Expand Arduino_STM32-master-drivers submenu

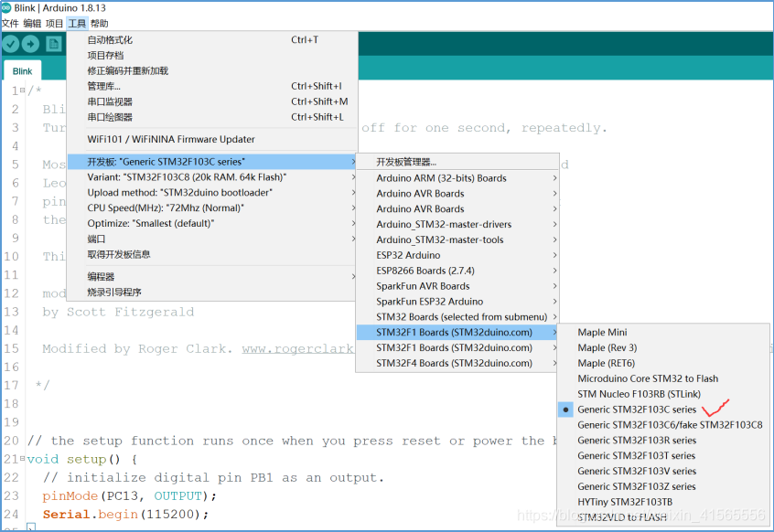click(457, 224)
